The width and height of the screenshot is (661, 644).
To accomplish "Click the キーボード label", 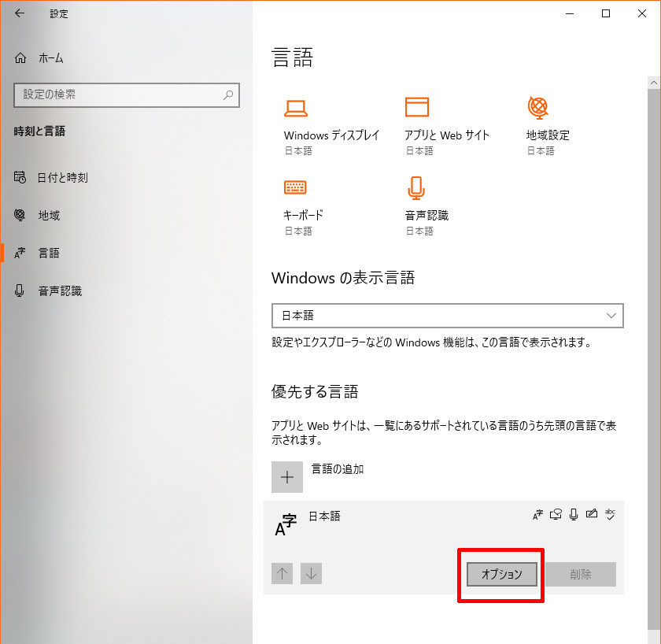I will 303,215.
